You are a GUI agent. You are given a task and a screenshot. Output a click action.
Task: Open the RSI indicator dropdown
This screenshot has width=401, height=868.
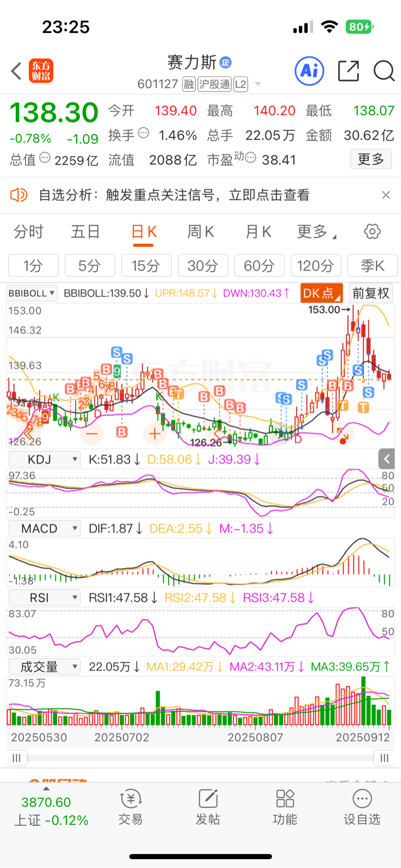(x=44, y=598)
